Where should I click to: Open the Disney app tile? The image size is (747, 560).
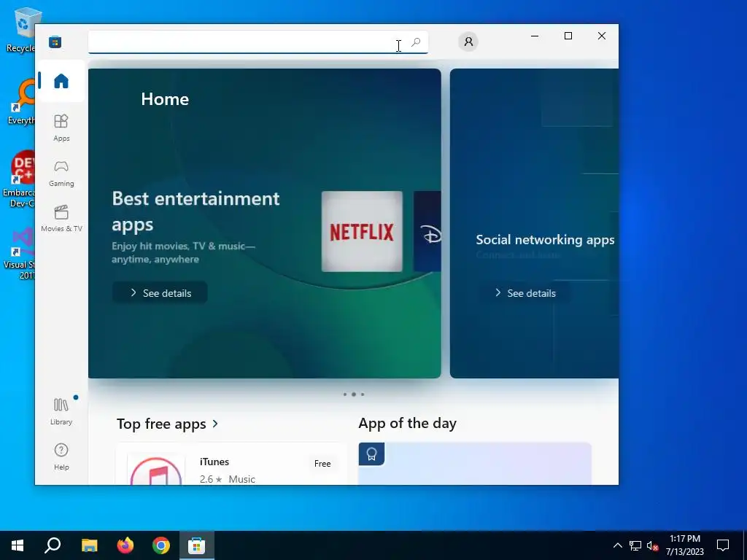point(427,231)
